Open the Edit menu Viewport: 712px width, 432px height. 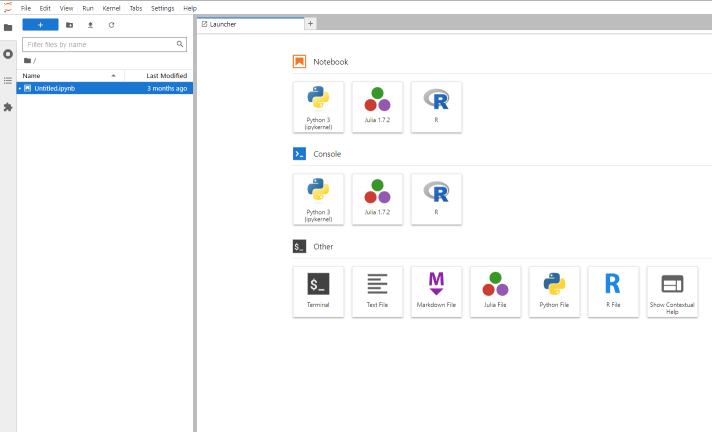click(x=45, y=8)
